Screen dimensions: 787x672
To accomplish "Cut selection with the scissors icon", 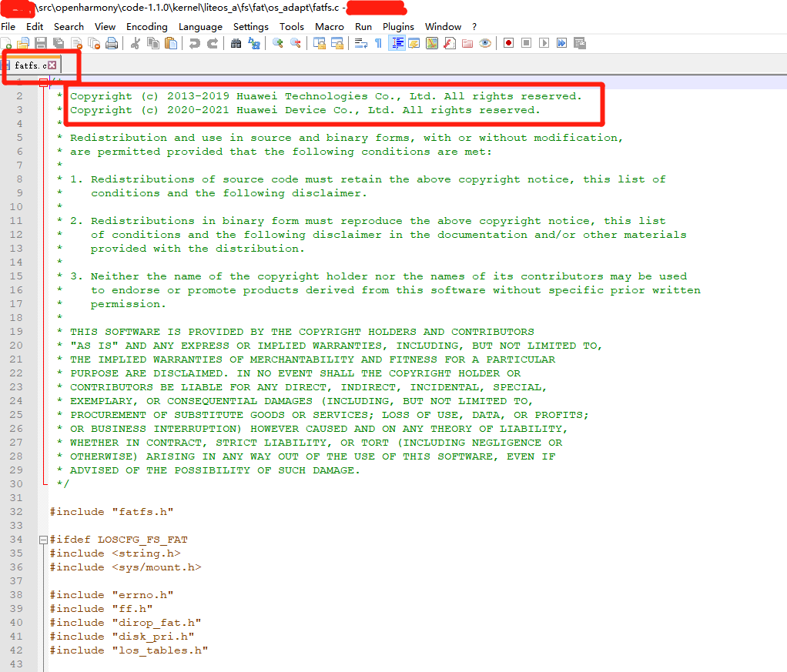I will tap(135, 43).
